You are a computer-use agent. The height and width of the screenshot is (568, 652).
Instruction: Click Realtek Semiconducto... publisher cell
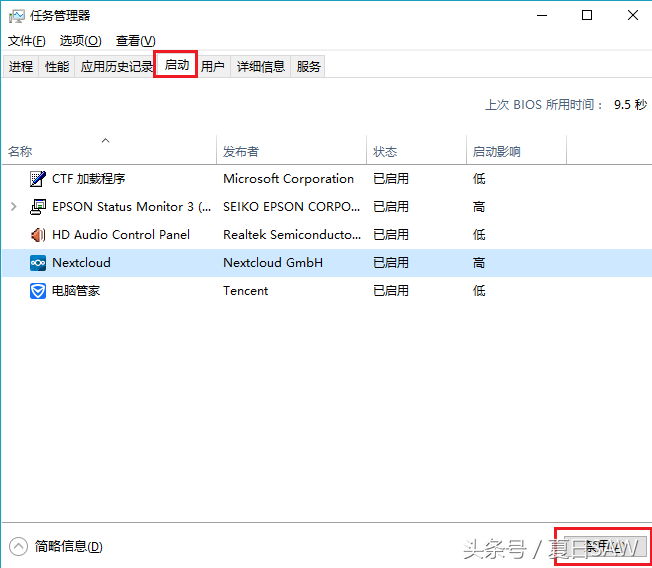tap(292, 235)
